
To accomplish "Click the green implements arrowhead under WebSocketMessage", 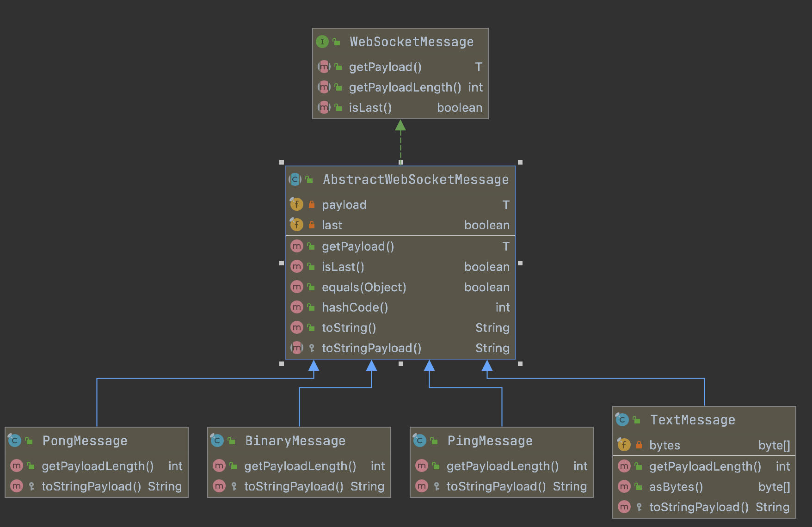I will [x=400, y=125].
